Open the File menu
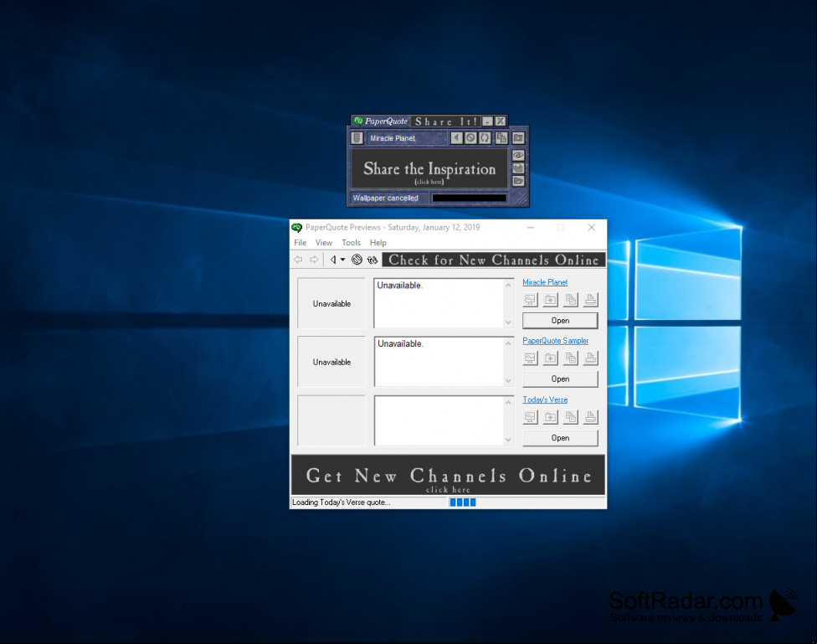The width and height of the screenshot is (817, 644). click(x=301, y=243)
